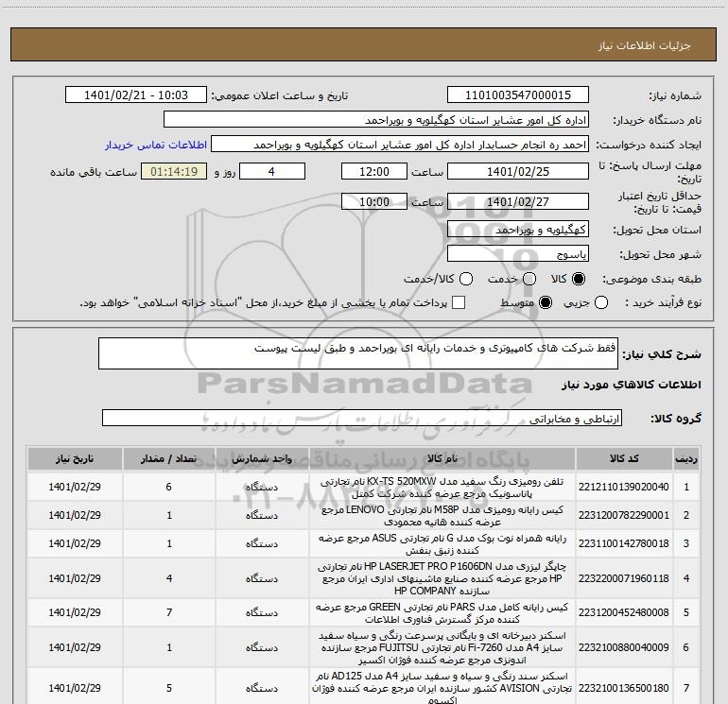This screenshot has height=704, width=728.
Task: Click product code 2232100136500180
Action: click(x=624, y=688)
